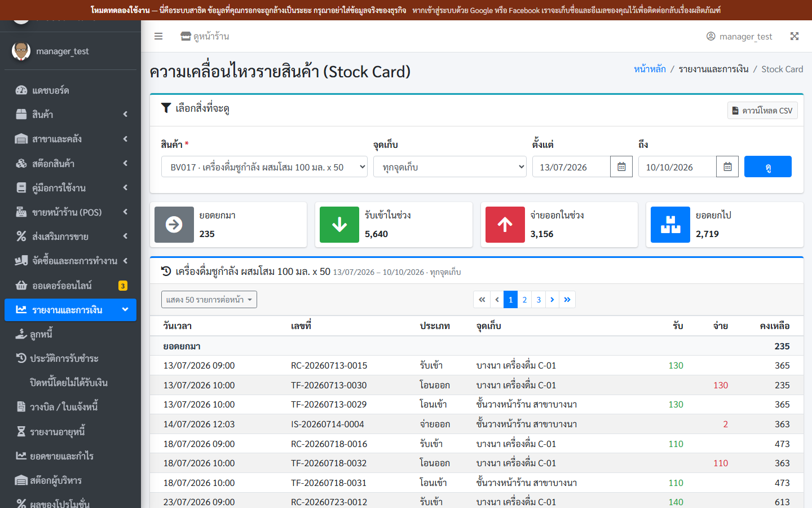The image size is (812, 508).
Task: Open ออเดอร์ออนไลน์ in the sidebar
Action: [70, 286]
